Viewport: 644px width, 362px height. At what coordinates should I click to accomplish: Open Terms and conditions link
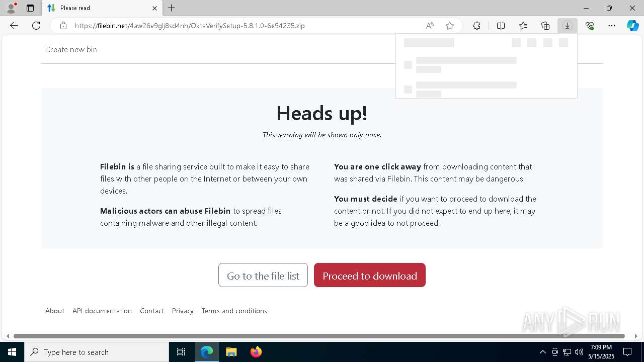234,311
